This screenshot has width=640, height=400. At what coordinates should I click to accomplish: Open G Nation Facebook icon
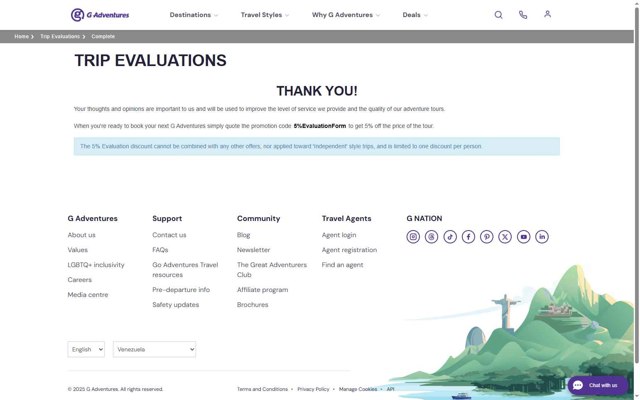pyautogui.click(x=468, y=237)
